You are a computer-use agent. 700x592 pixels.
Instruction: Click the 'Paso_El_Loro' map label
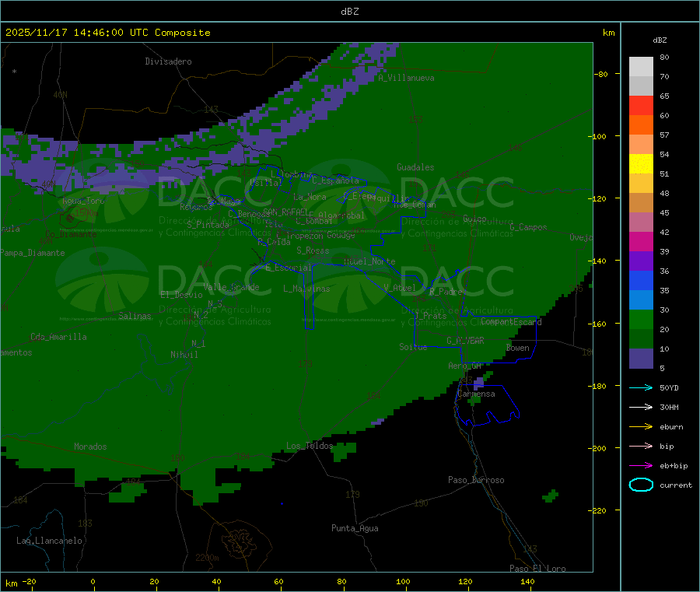coord(537,569)
